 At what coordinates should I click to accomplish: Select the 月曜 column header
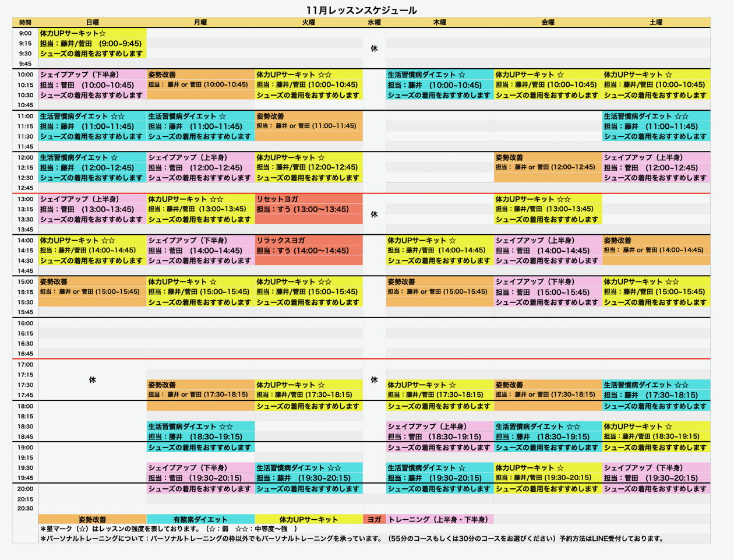[x=200, y=22]
